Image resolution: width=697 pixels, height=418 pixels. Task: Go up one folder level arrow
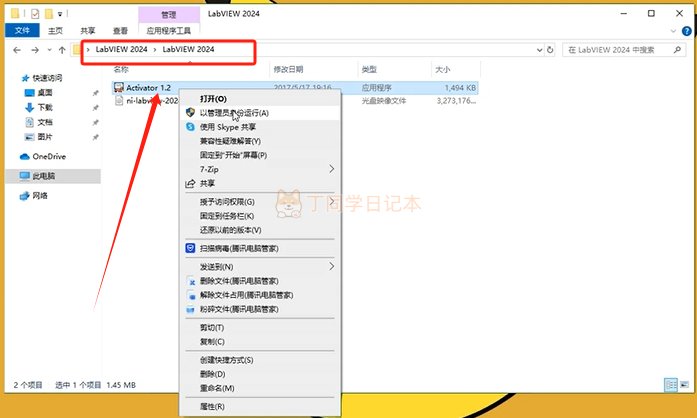tap(62, 50)
